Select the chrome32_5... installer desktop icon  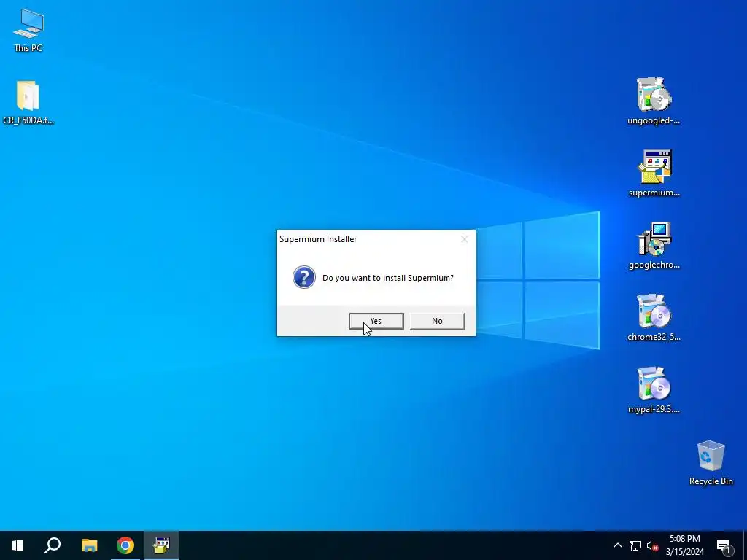pos(654,318)
